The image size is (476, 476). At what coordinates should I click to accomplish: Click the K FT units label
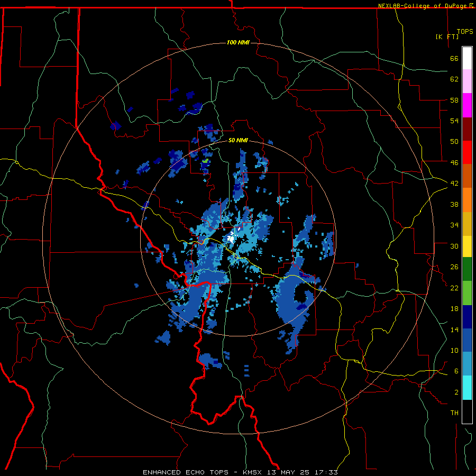[447, 36]
